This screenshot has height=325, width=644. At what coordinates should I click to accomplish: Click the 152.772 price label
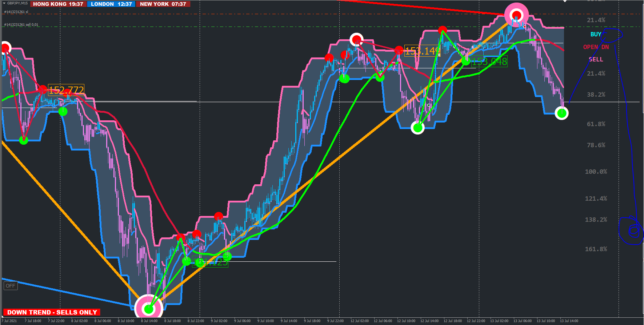pyautogui.click(x=66, y=90)
